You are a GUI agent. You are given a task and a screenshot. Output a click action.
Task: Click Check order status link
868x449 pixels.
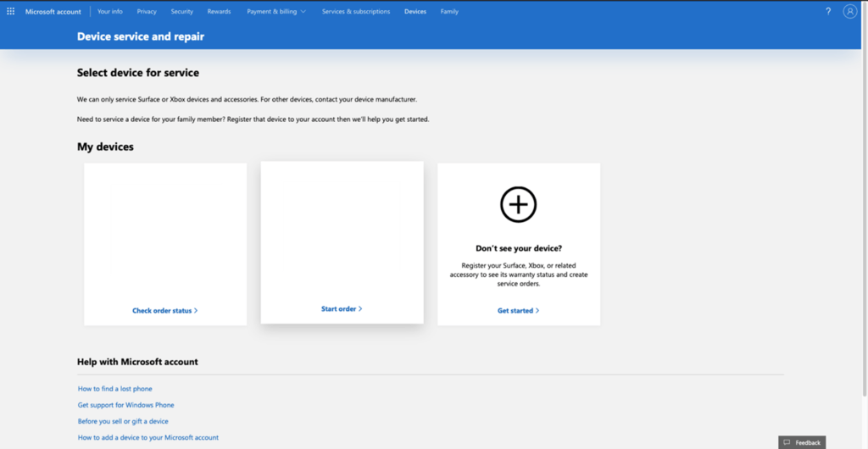(x=165, y=311)
